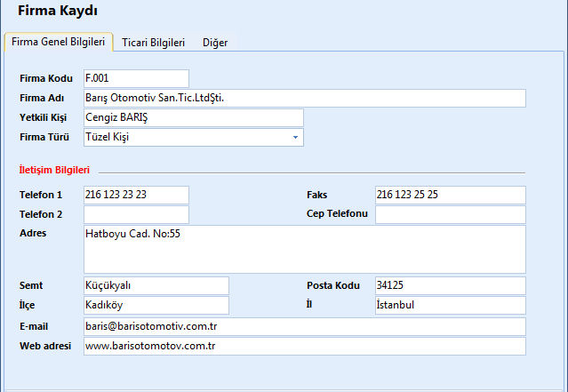Click the Posta Kodu field
This screenshot has height=392, width=568.
click(x=450, y=285)
